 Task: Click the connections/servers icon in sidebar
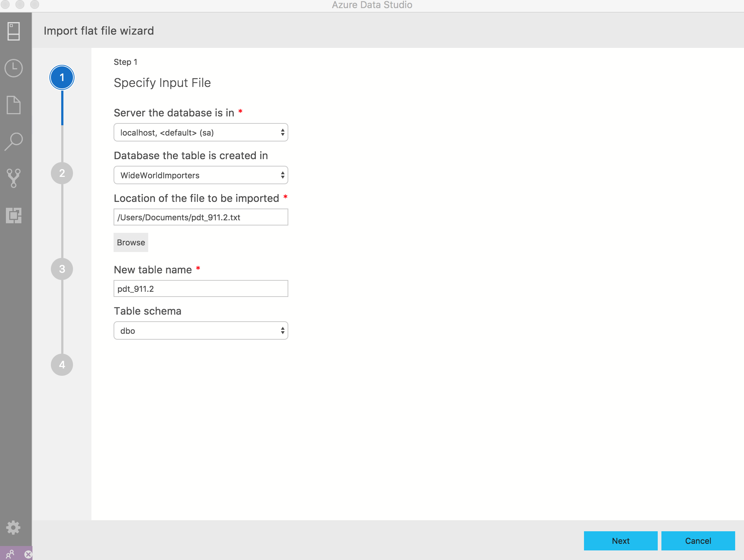14,31
